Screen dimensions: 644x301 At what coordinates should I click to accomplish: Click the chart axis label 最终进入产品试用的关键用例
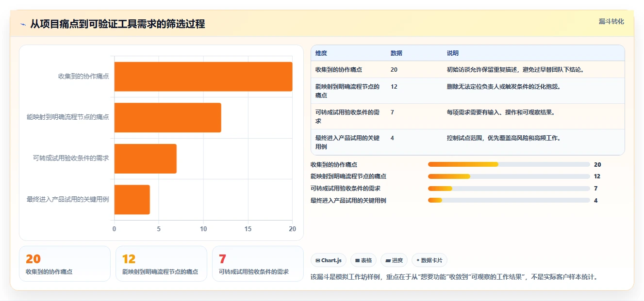point(68,200)
